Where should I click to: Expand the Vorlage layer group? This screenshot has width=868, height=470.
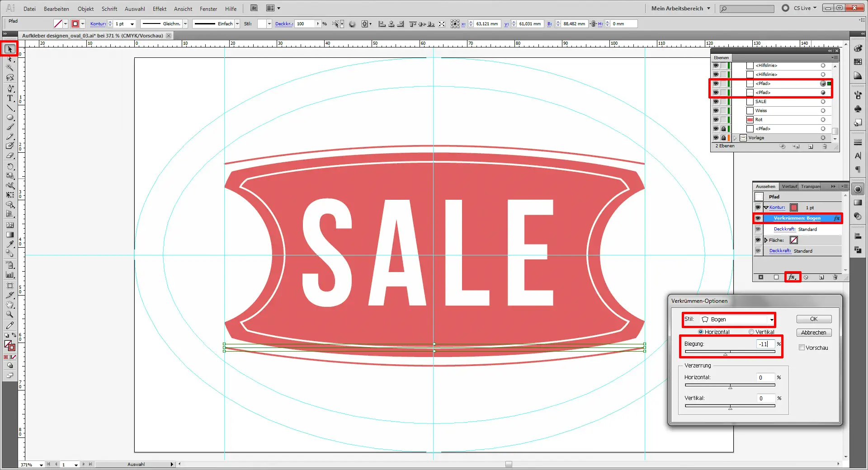(x=735, y=138)
